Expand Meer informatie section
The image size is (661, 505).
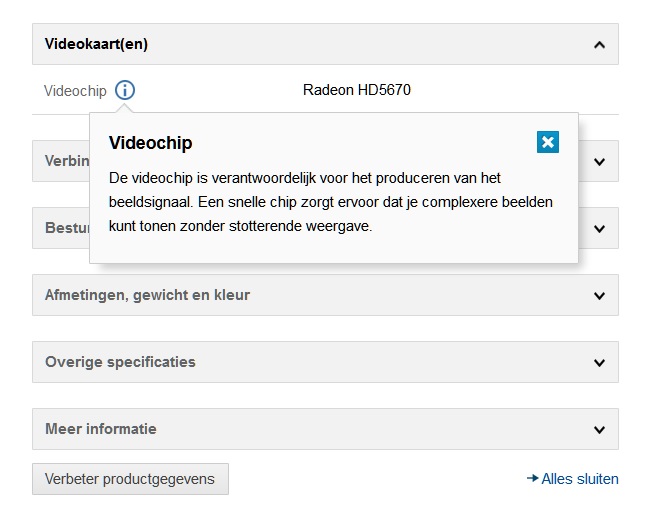pos(325,429)
